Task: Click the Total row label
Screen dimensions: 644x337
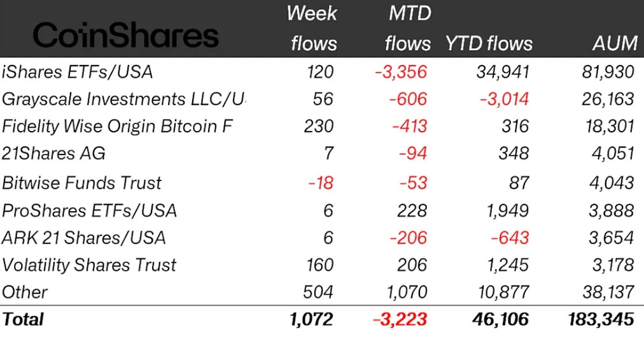Action: (x=23, y=319)
